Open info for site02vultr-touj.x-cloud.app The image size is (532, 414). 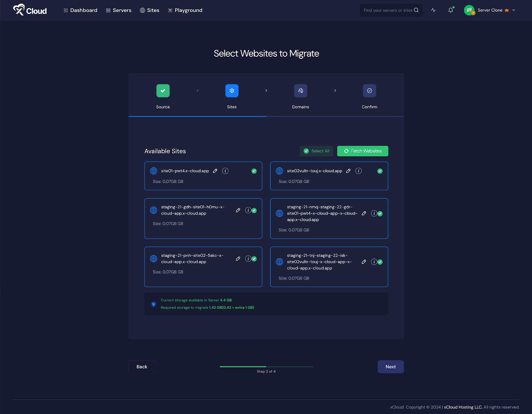coord(358,171)
